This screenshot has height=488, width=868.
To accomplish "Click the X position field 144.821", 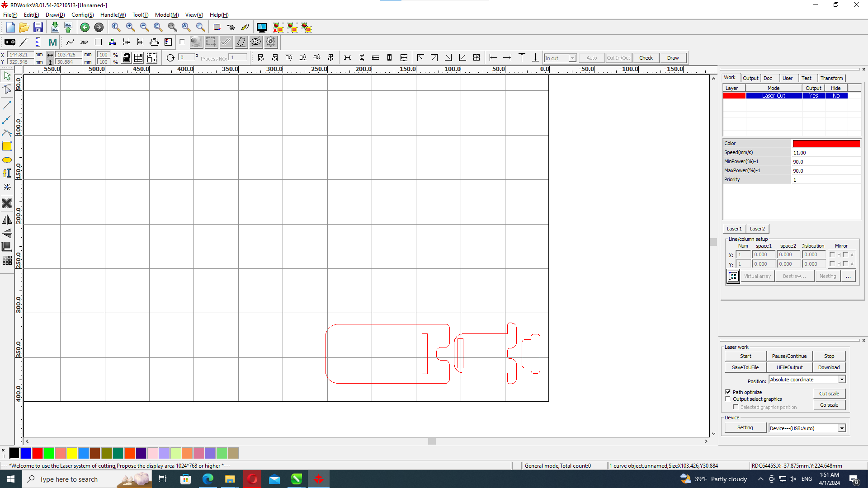I will (x=19, y=55).
